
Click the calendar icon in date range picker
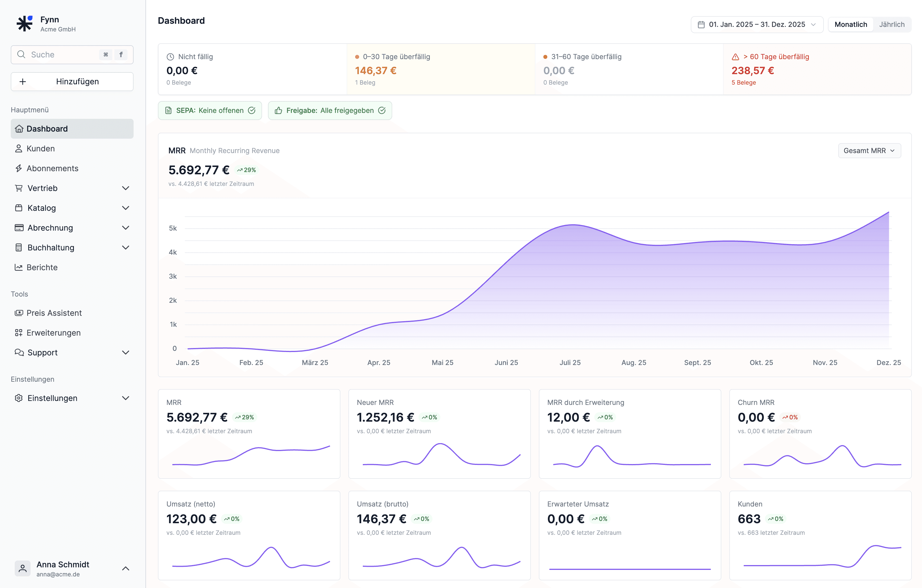click(701, 25)
